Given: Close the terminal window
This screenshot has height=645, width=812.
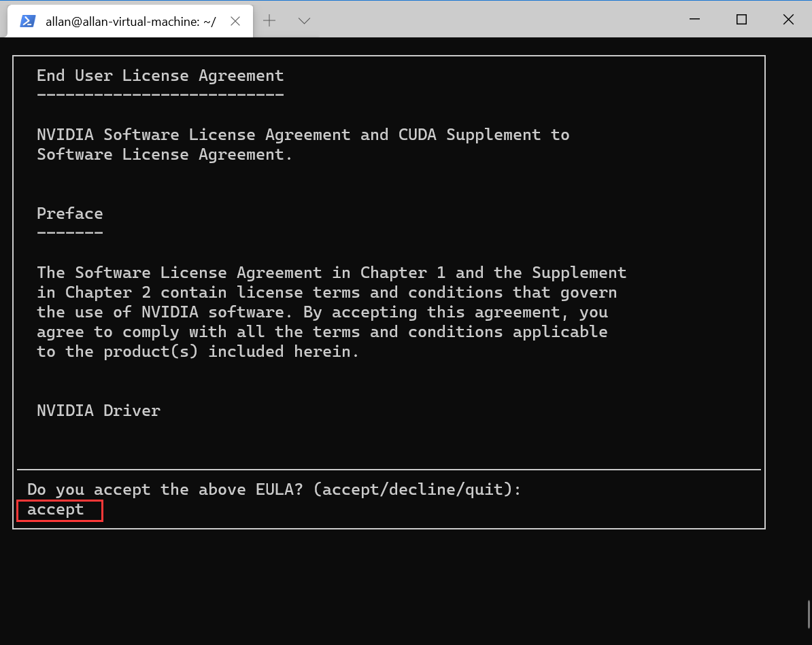Looking at the screenshot, I should point(788,20).
